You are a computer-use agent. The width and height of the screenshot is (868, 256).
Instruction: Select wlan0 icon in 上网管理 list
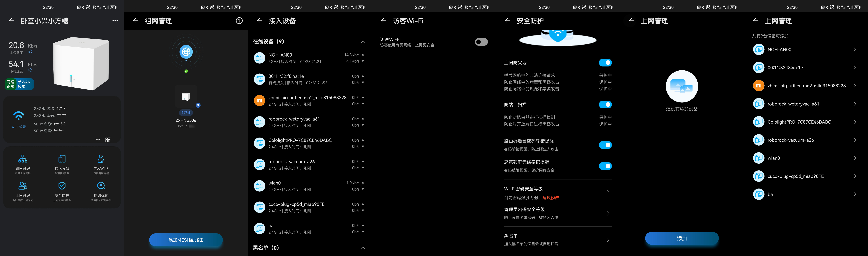pyautogui.click(x=759, y=158)
